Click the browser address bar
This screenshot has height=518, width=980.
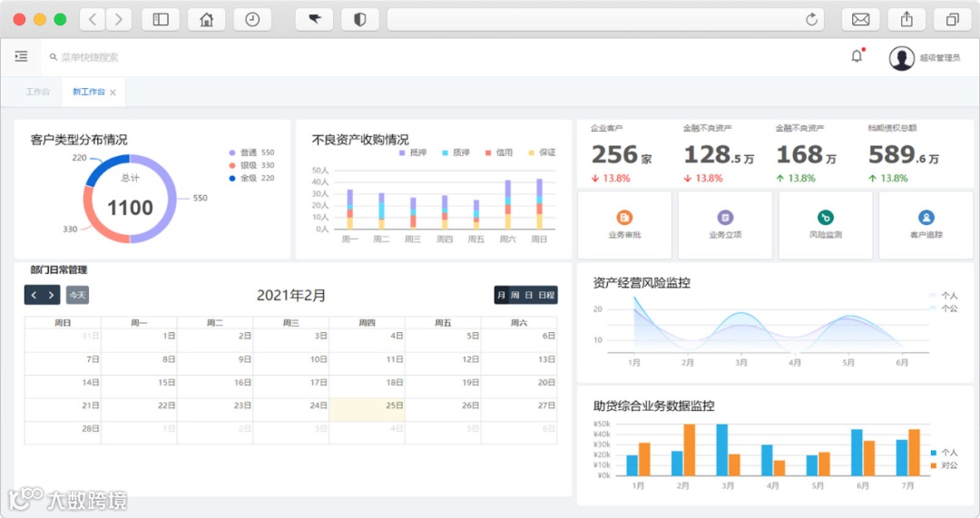[605, 19]
